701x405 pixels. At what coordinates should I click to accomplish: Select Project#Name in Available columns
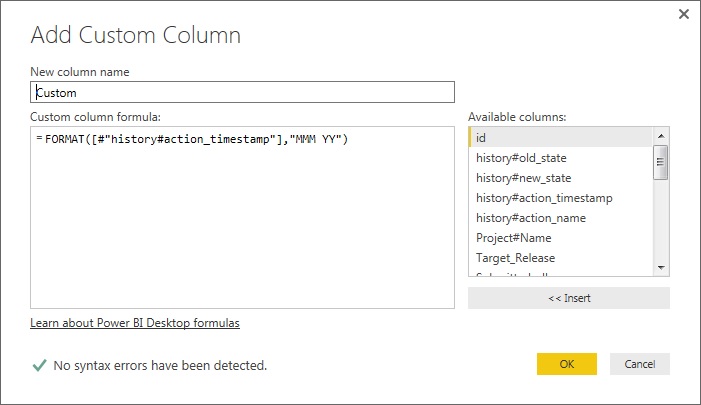click(x=561, y=238)
